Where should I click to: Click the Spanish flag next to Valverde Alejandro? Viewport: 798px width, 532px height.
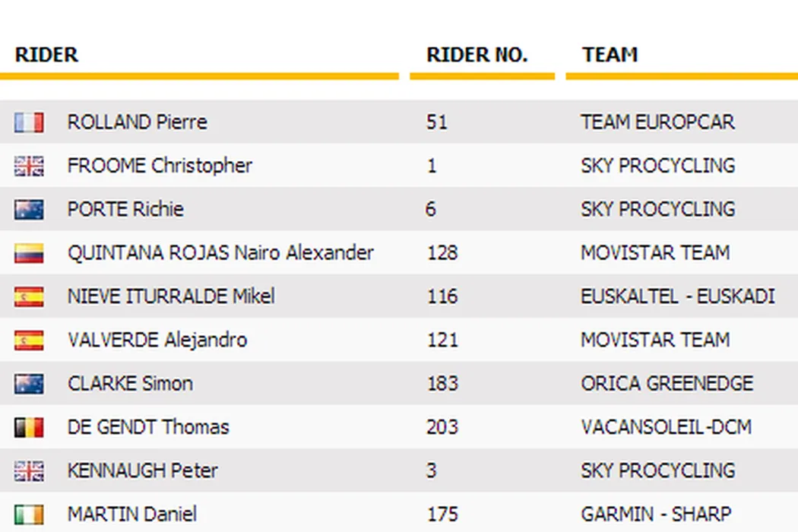(29, 340)
